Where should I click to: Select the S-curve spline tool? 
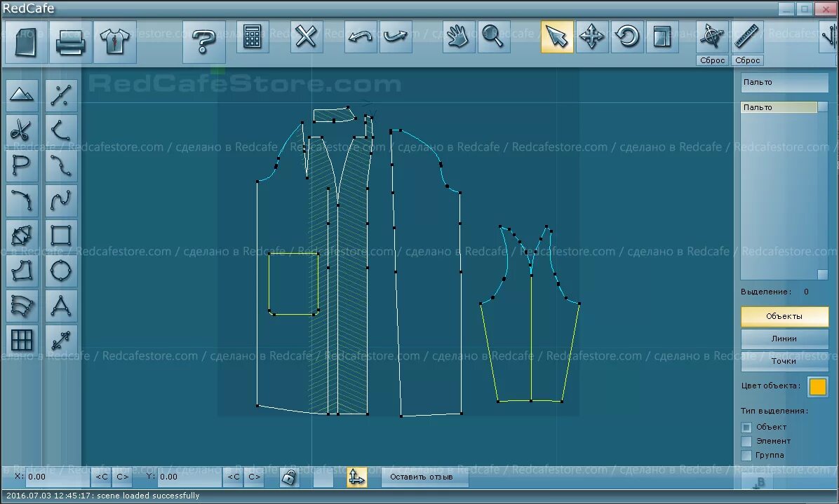click(61, 165)
